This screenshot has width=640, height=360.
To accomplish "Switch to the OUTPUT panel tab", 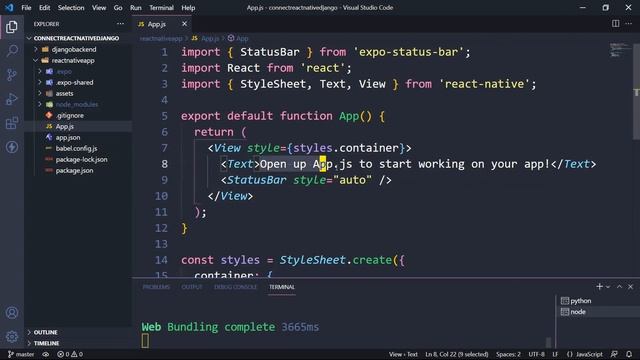I will coord(192,287).
